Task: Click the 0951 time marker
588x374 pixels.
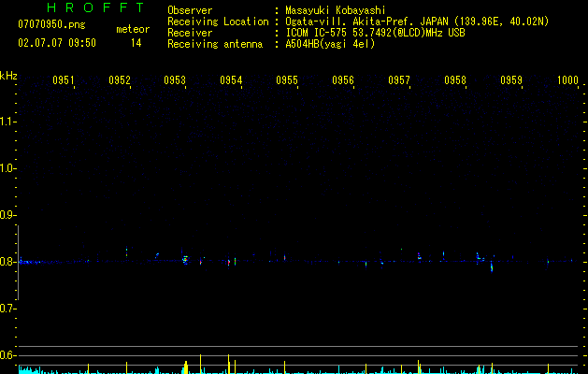Action: click(x=63, y=79)
